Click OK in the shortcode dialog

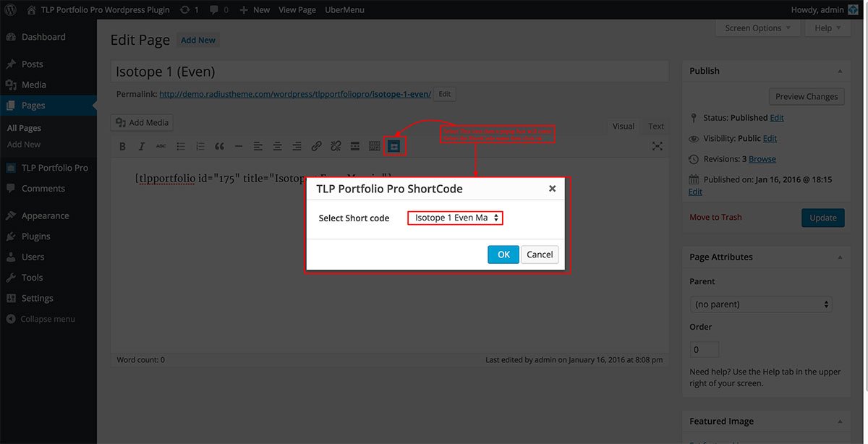tap(503, 255)
